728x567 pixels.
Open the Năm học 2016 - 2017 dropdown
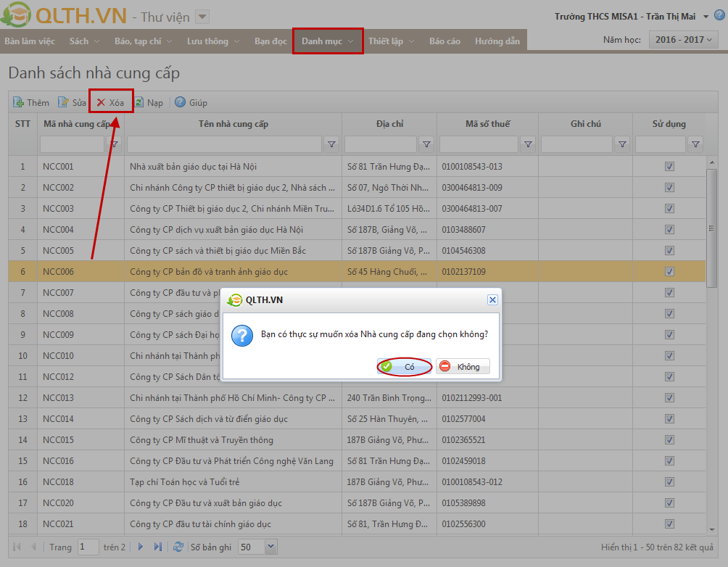click(683, 40)
